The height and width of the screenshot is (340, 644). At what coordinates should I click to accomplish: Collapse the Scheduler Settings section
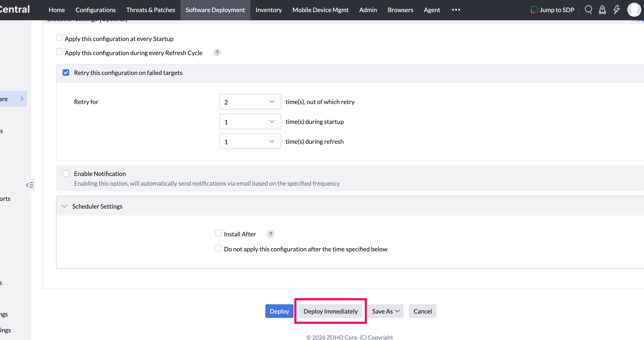pyautogui.click(x=65, y=206)
